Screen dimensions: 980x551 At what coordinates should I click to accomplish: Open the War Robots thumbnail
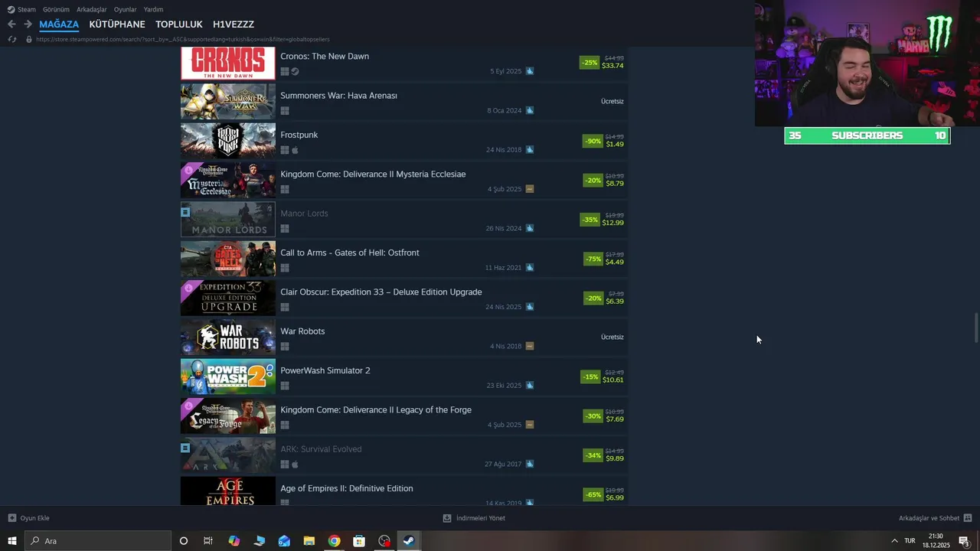tap(228, 337)
